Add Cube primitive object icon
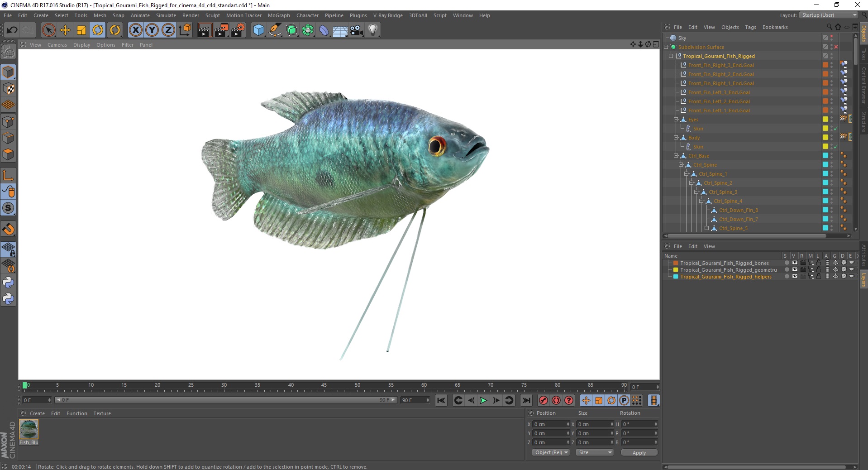The width and height of the screenshot is (868, 470). pos(258,30)
